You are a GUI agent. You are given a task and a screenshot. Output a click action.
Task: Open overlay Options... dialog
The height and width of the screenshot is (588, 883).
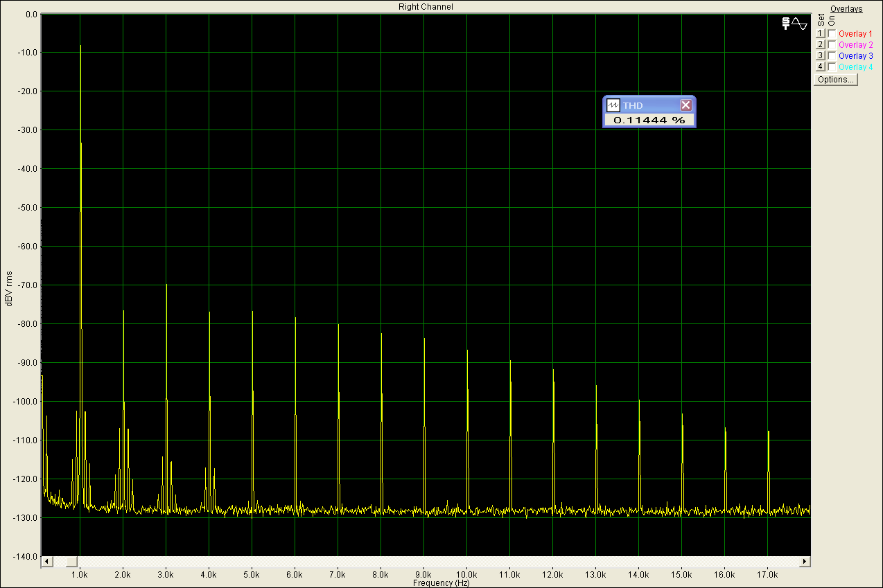836,80
